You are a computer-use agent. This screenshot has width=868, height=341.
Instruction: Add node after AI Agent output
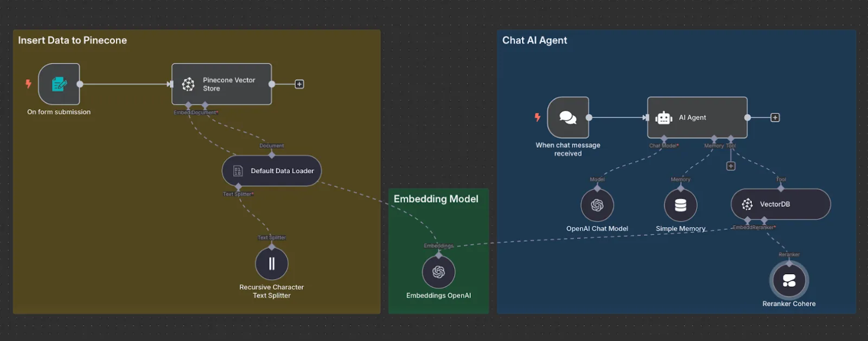tap(775, 117)
